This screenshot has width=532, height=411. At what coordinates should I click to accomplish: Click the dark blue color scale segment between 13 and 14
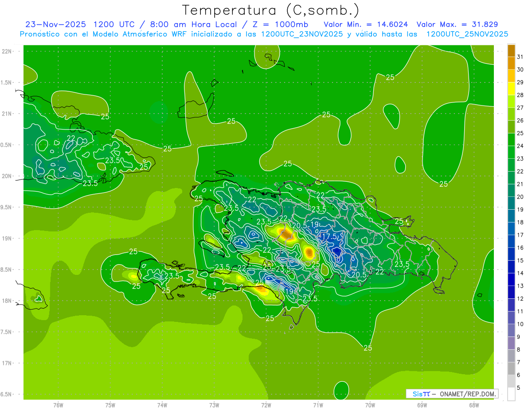pos(511,280)
